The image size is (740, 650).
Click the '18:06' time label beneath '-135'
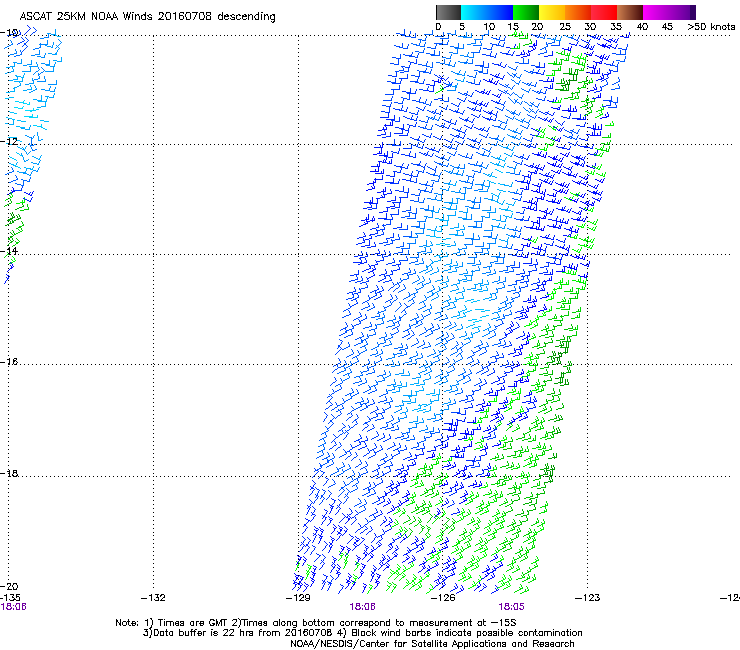click(13, 607)
